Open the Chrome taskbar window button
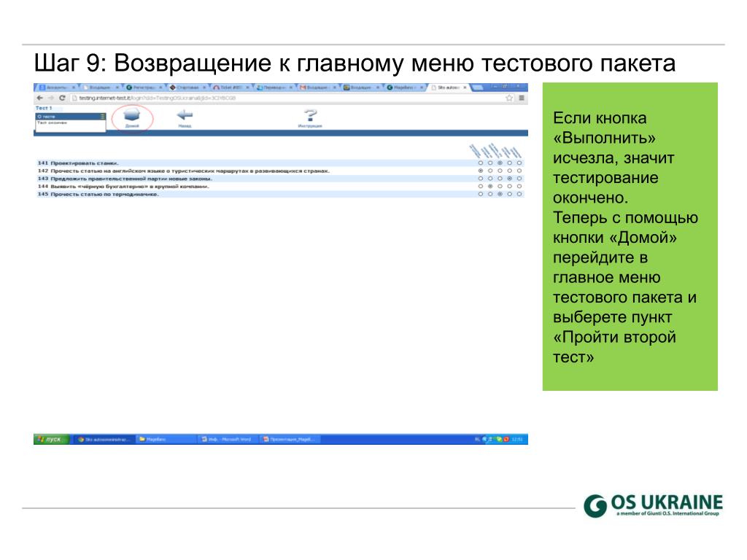747x560 pixels. [104, 439]
